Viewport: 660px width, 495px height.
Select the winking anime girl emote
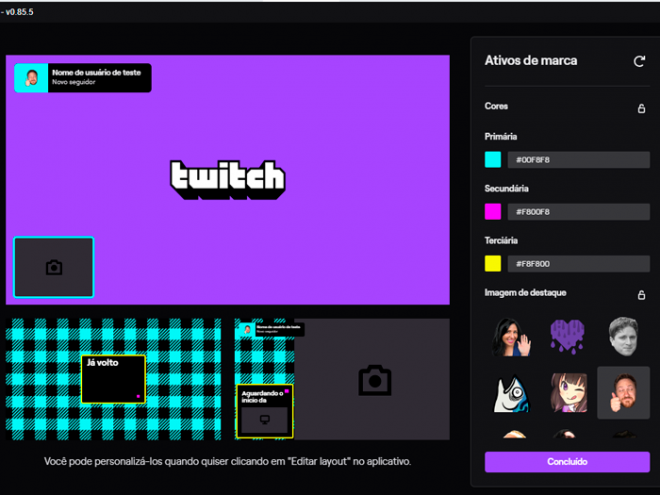click(568, 392)
